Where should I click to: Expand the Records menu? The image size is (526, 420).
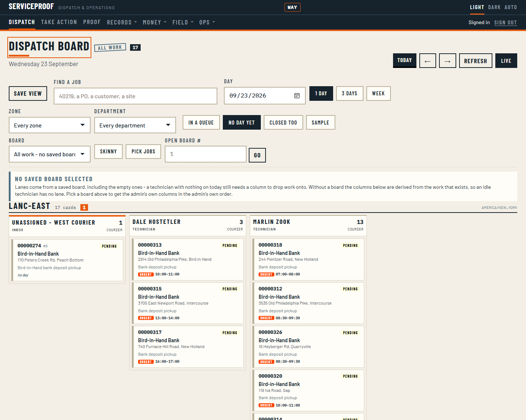(x=122, y=22)
